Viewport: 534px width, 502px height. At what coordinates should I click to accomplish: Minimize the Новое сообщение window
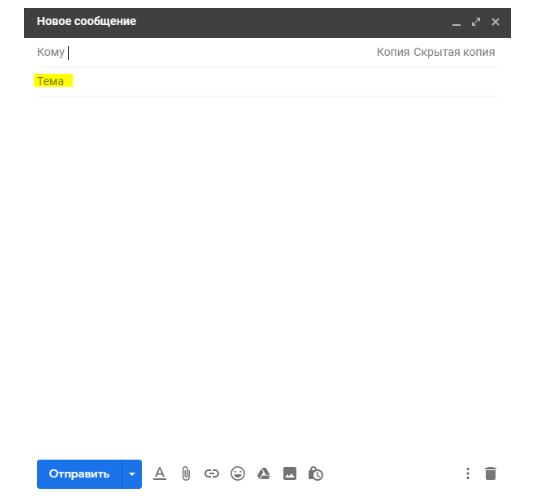pos(456,22)
